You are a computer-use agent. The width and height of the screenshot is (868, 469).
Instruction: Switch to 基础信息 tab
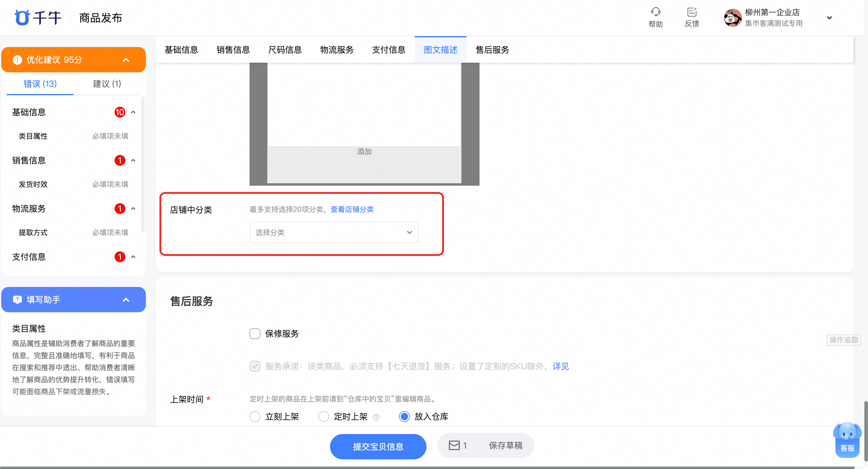pos(181,49)
